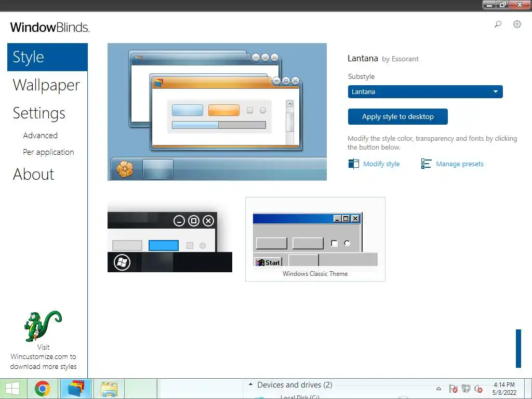
Task: Restore down the WindowBlinds window
Action: click(x=502, y=5)
